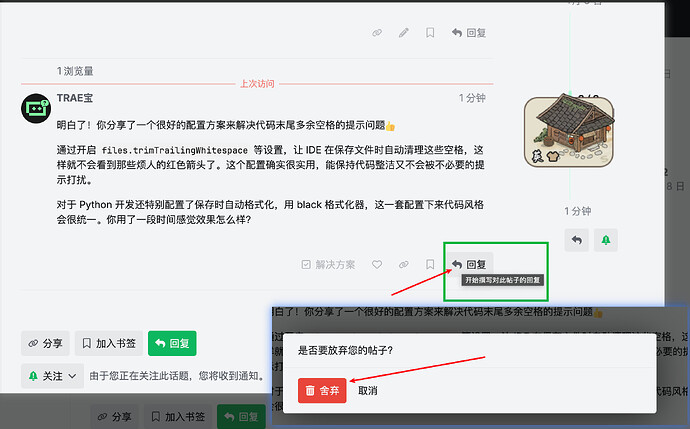Image resolution: width=690 pixels, height=429 pixels.
Task: Click the green 回复 topic reply button
Action: [x=172, y=343]
